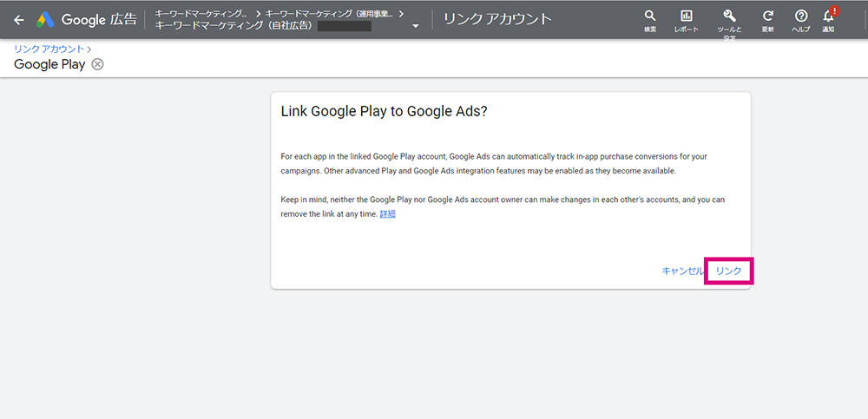
Task: Click the キャンセル button
Action: tap(682, 272)
